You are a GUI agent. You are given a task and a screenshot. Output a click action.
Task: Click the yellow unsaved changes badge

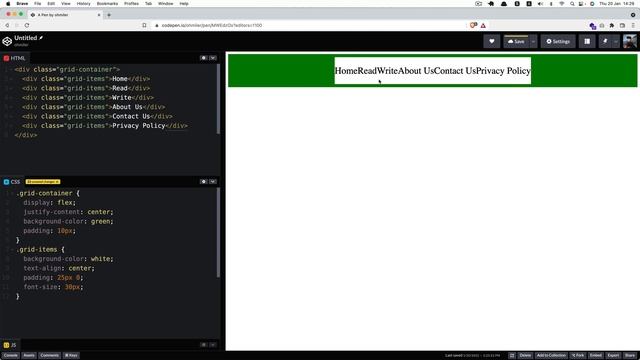coord(43,182)
